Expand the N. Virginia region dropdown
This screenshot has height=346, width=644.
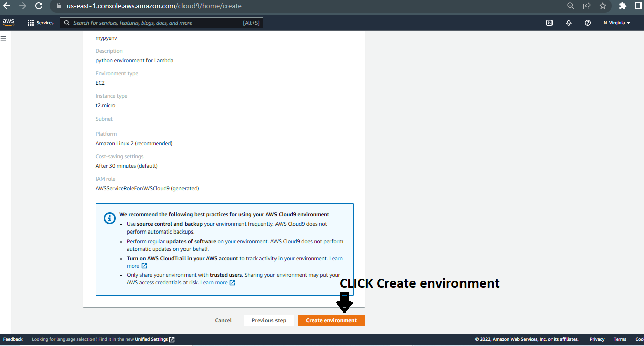pos(617,23)
